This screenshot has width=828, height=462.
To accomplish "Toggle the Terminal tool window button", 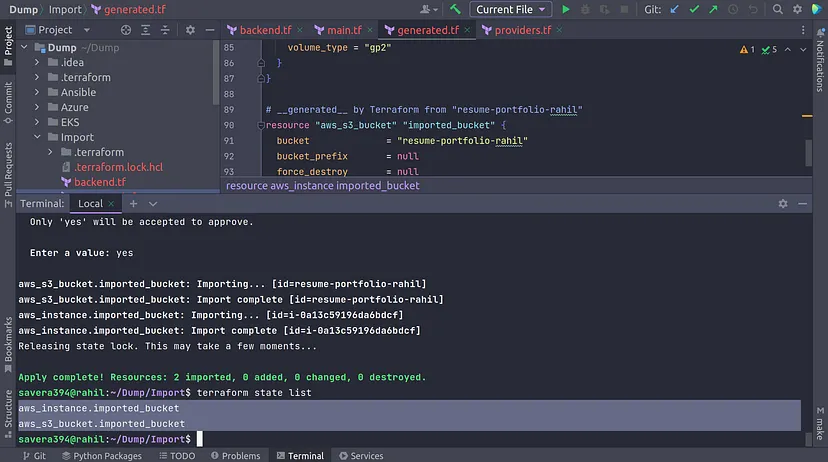I will click(300, 456).
